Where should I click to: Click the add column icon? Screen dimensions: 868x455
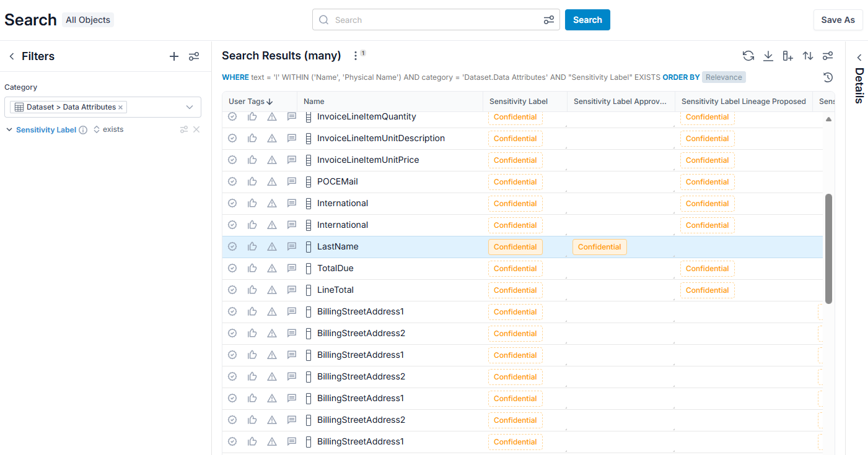tap(788, 56)
